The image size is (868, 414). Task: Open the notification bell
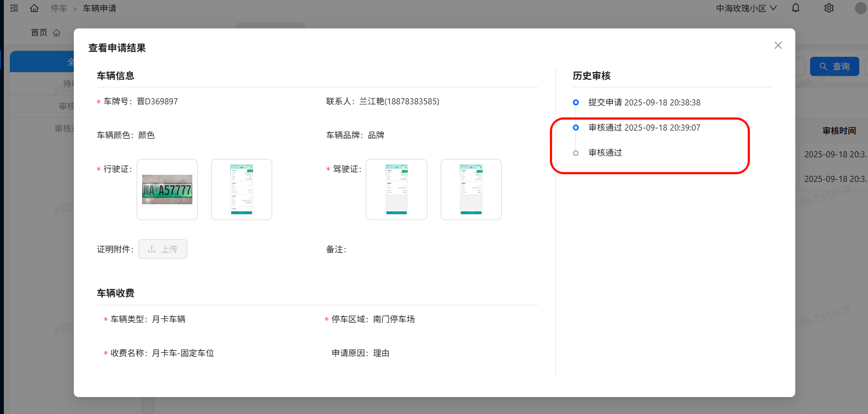[796, 8]
